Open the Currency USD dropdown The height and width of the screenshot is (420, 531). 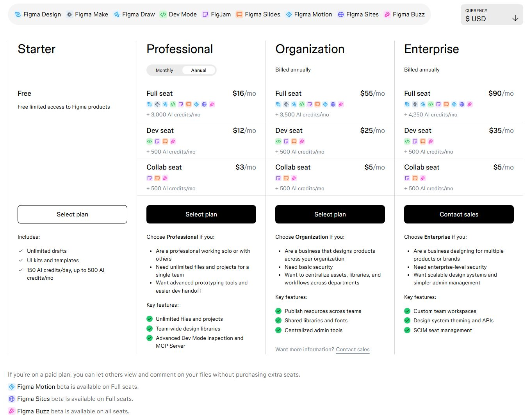pos(492,15)
